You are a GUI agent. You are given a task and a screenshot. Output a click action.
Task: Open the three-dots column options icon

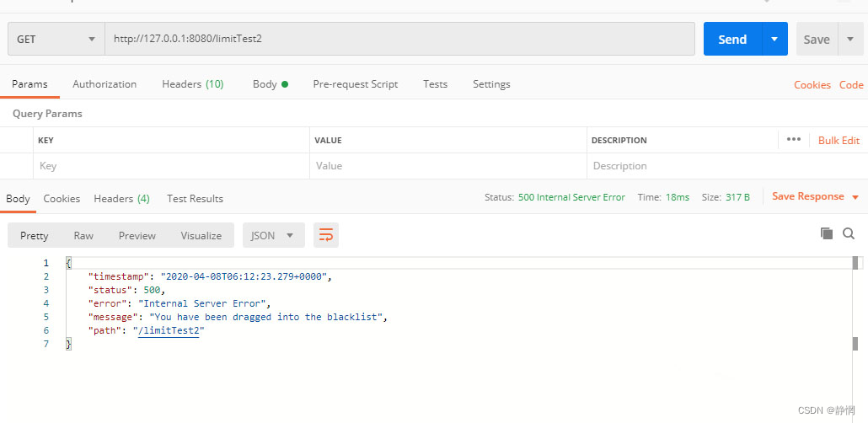pyautogui.click(x=794, y=139)
